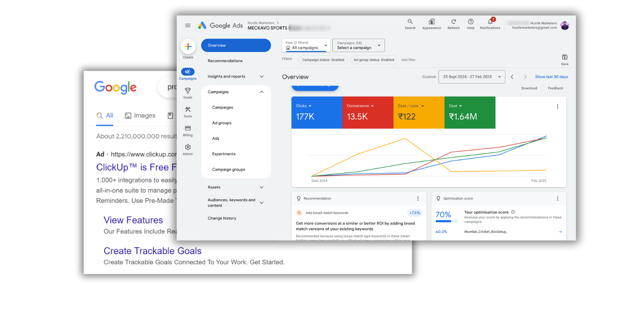
Task: Select the Campaigns megaphone icon in sidebar
Action: (188, 72)
